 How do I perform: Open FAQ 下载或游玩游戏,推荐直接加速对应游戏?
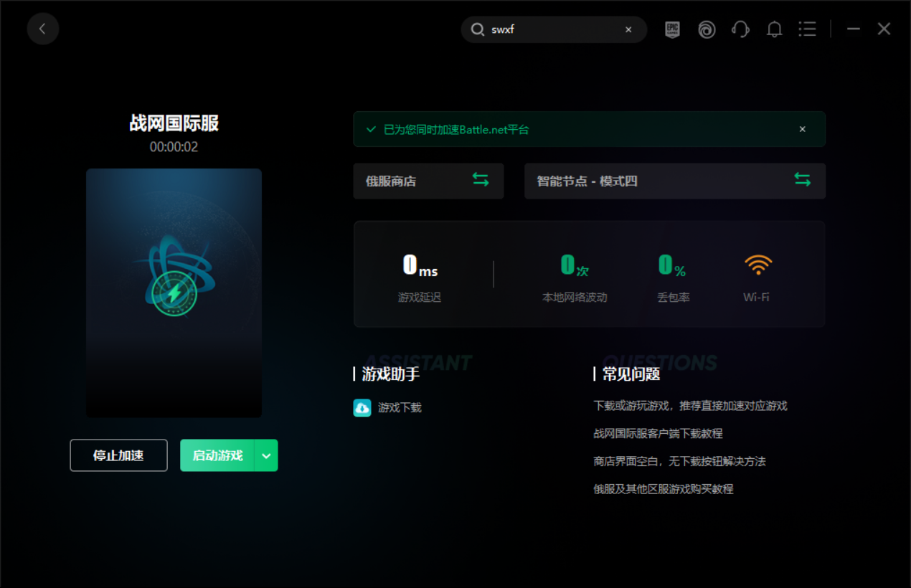pyautogui.click(x=690, y=406)
